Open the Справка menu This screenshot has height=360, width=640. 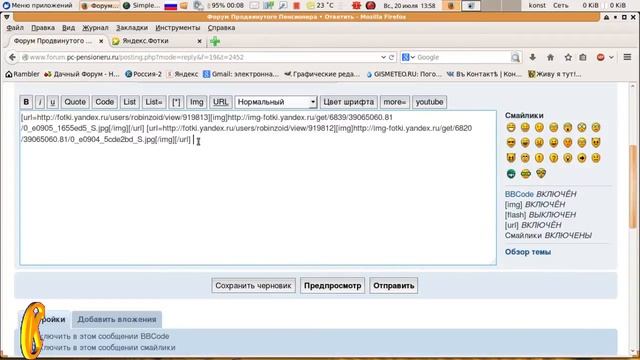tap(221, 28)
